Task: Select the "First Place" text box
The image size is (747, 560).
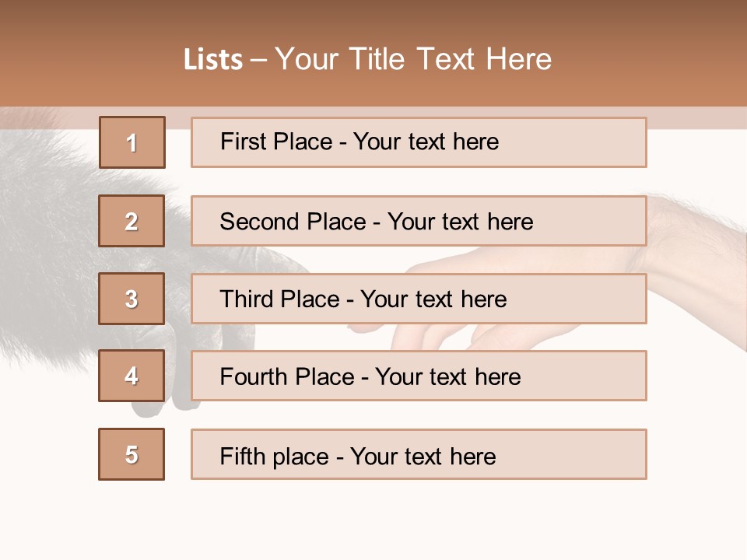Action: pyautogui.click(x=419, y=142)
